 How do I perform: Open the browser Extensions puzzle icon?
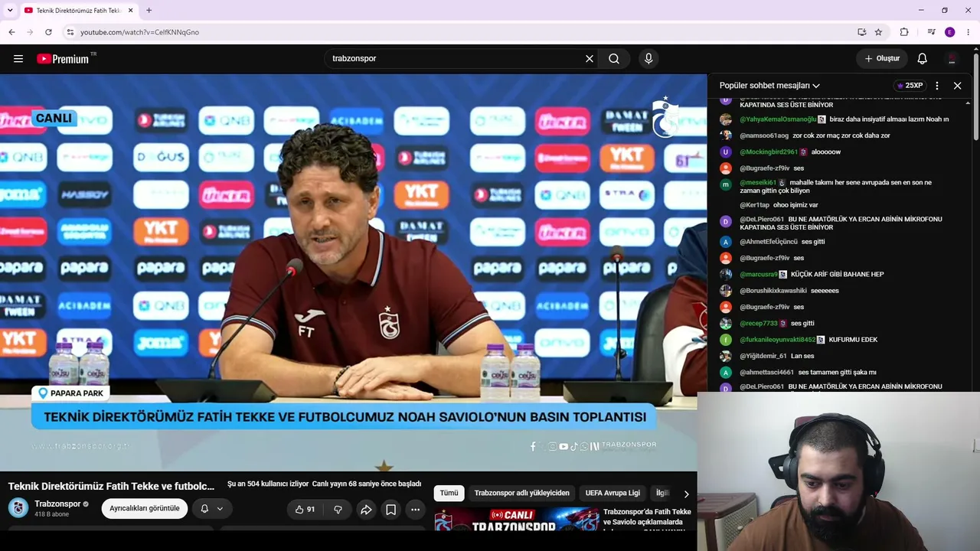904,32
